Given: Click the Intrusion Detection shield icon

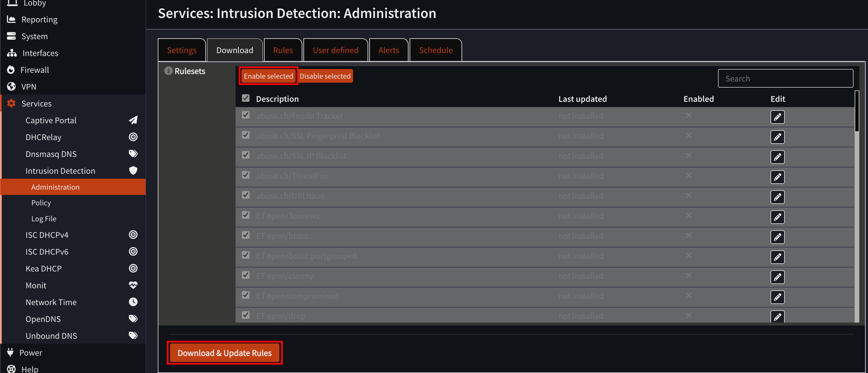Looking at the screenshot, I should tap(133, 171).
